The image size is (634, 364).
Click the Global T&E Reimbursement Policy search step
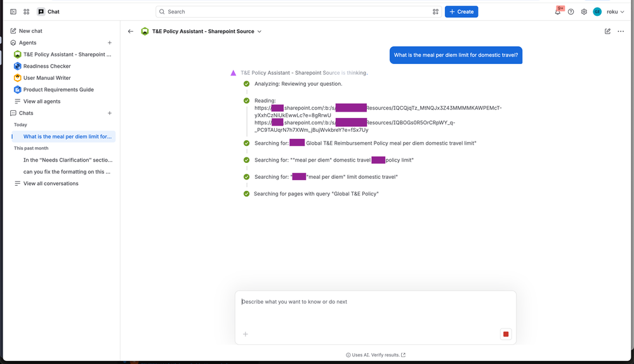(365, 143)
